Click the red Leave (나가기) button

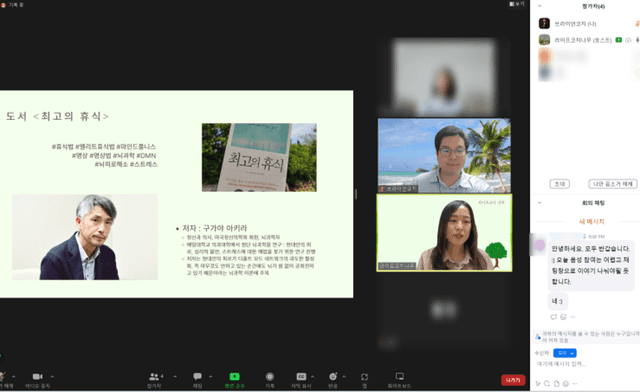[x=513, y=380]
